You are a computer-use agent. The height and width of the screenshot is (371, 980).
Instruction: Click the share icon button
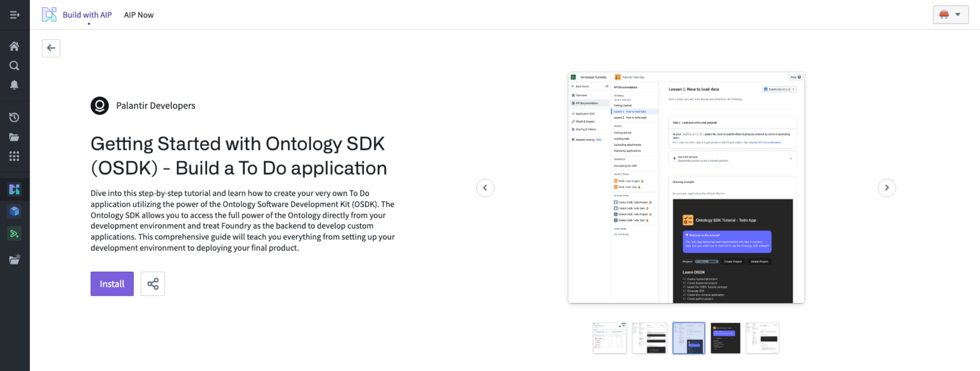pyautogui.click(x=153, y=284)
